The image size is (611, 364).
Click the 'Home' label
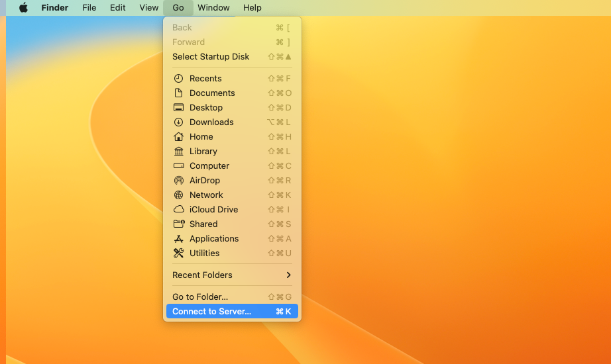click(x=201, y=136)
